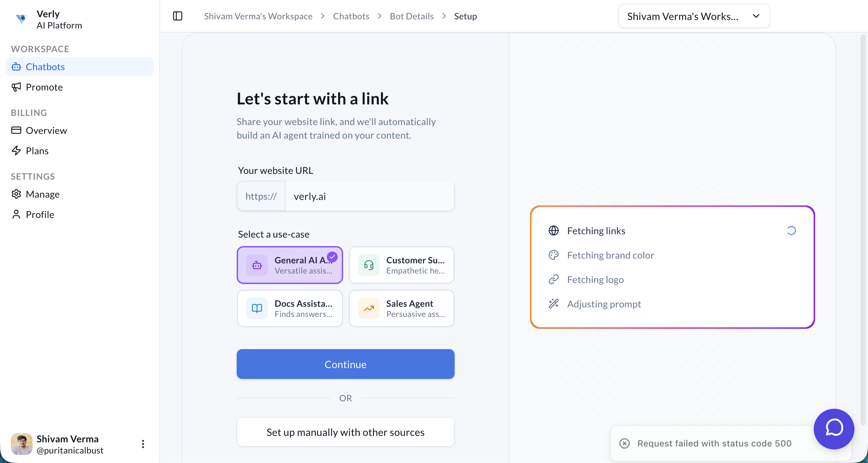Choose the Docs Assistant use-case card
The image size is (868, 463).
290,308
